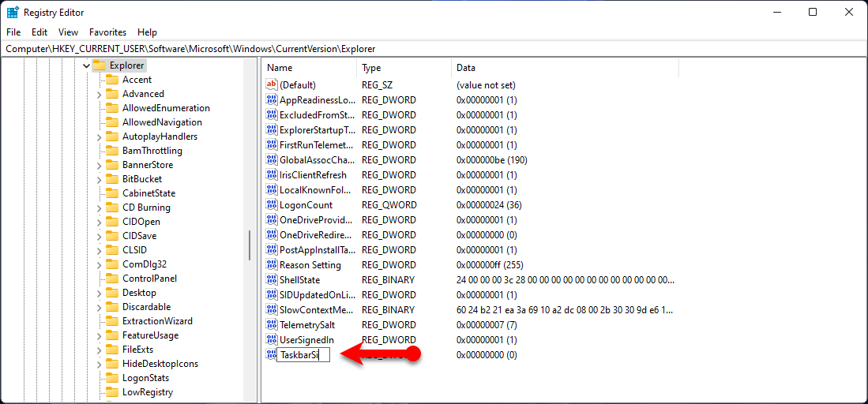Click the ExcludedFromSt... DWORD icon
Viewport: 868px width, 404px height.
pos(272,115)
